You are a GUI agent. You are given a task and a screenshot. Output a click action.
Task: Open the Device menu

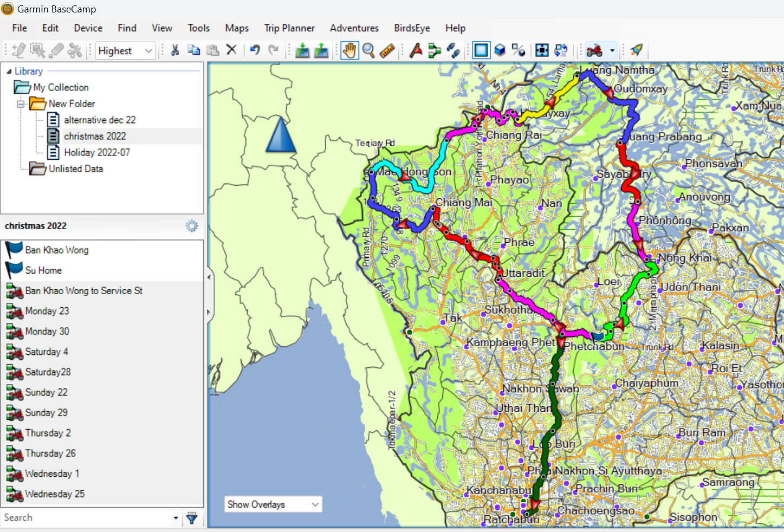click(88, 28)
